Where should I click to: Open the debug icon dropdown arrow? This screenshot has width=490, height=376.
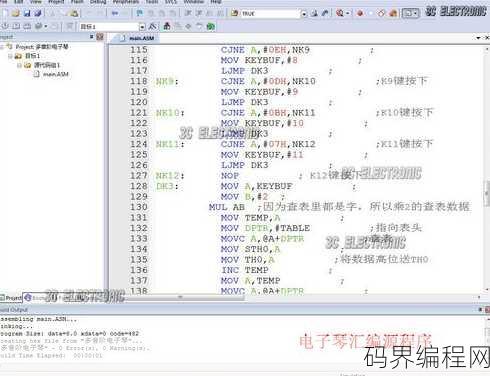[348, 13]
